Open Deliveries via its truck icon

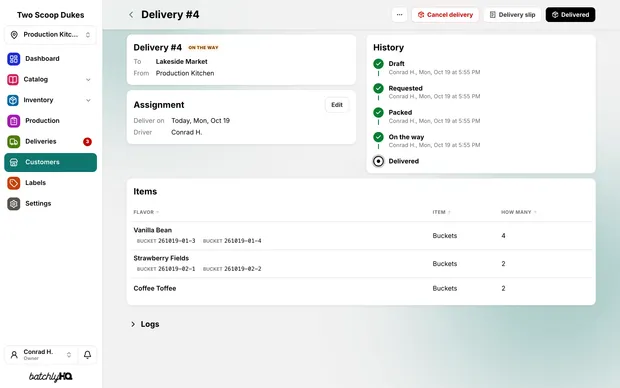click(x=13, y=142)
